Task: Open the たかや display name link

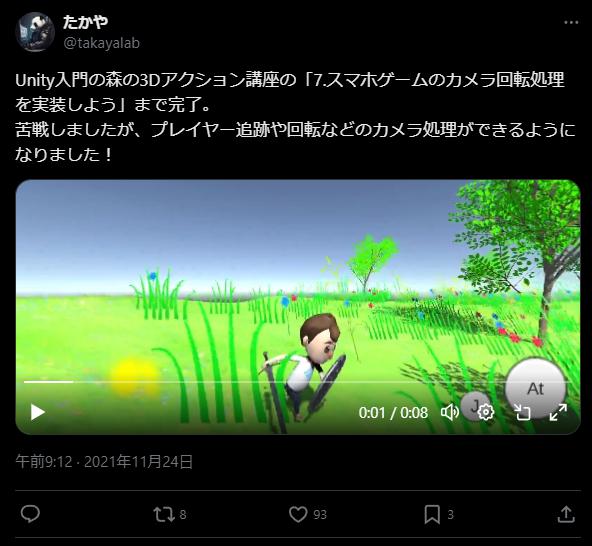Action: pos(85,22)
